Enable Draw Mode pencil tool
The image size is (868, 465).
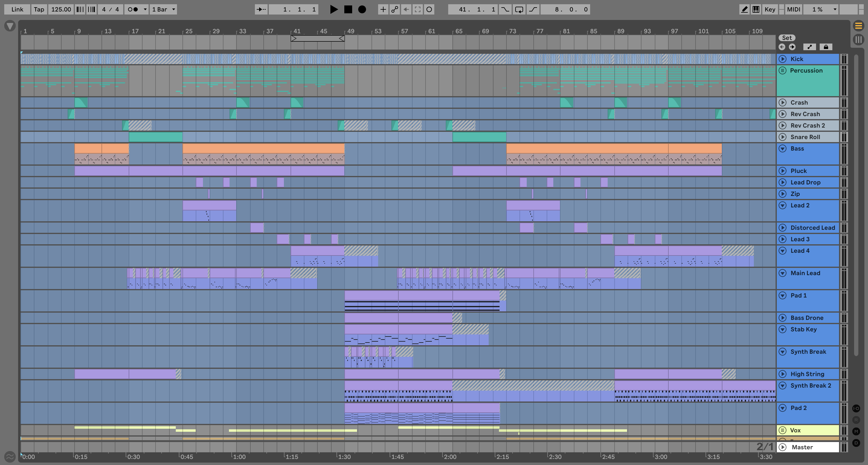744,9
